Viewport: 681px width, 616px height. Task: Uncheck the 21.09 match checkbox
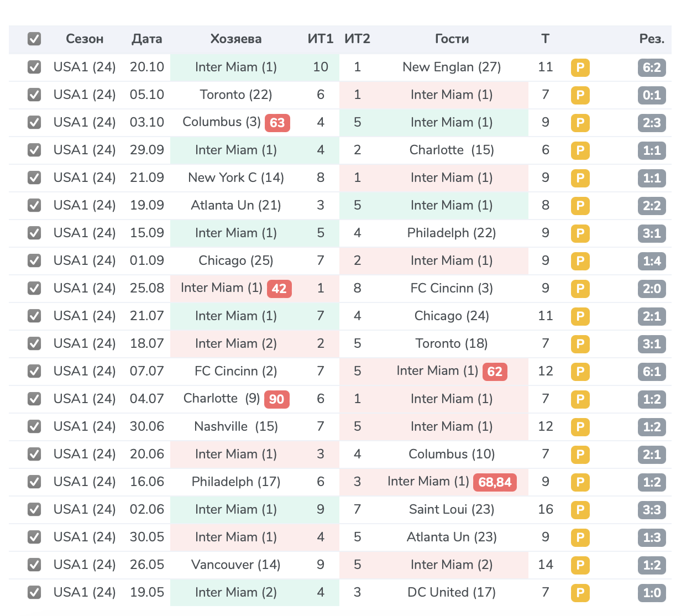(x=34, y=178)
